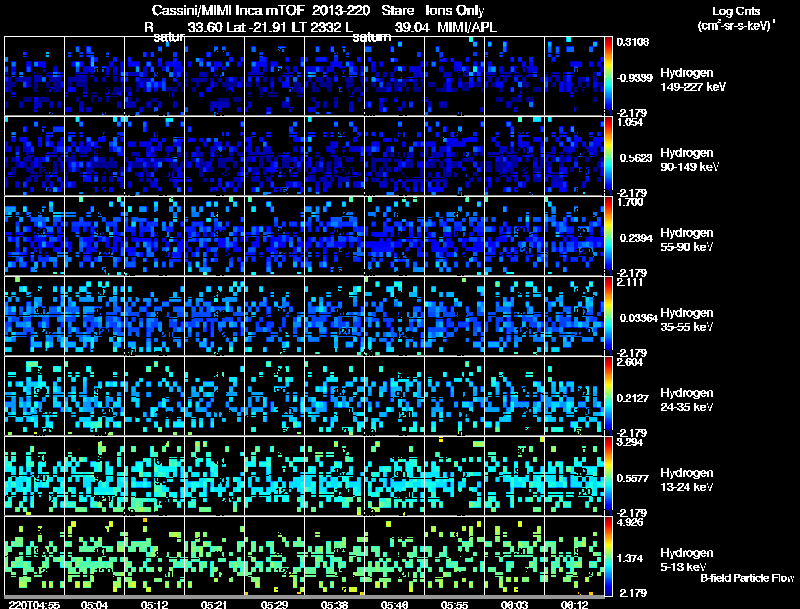Click the 2.604 colorbar maximum value
Screen dimensions: 800x609
[x=630, y=362]
